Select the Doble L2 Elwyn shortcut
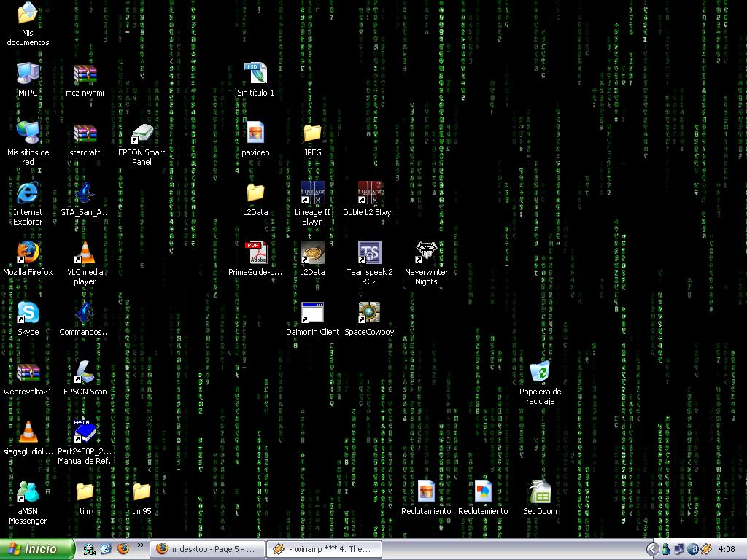This screenshot has height=560, width=747. point(369,199)
